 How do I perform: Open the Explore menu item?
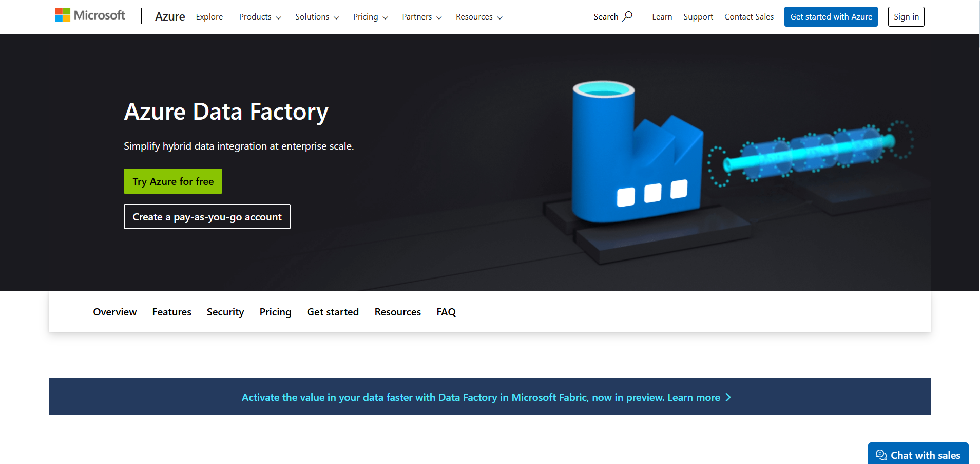click(209, 17)
